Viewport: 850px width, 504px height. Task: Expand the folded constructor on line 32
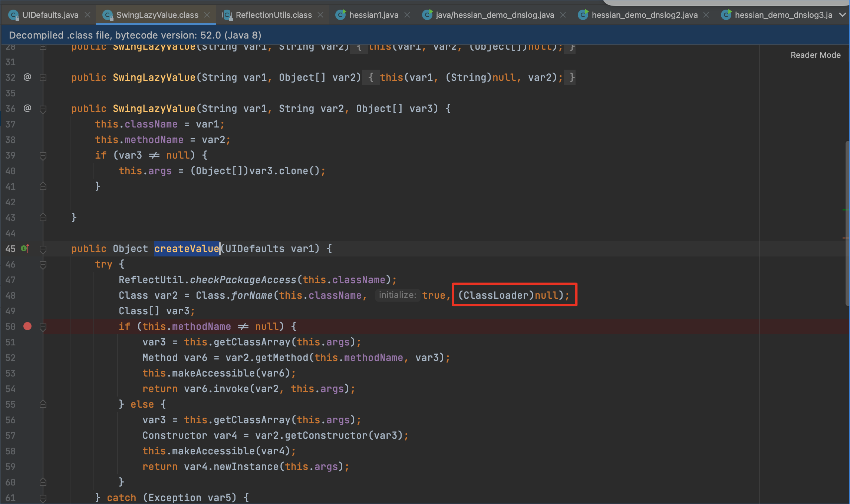(x=43, y=78)
